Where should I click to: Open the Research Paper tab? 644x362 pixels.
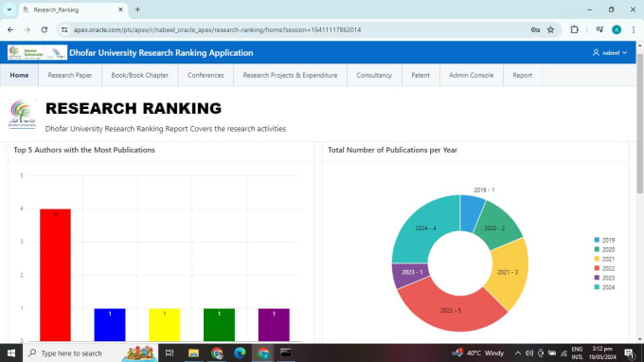coord(70,75)
